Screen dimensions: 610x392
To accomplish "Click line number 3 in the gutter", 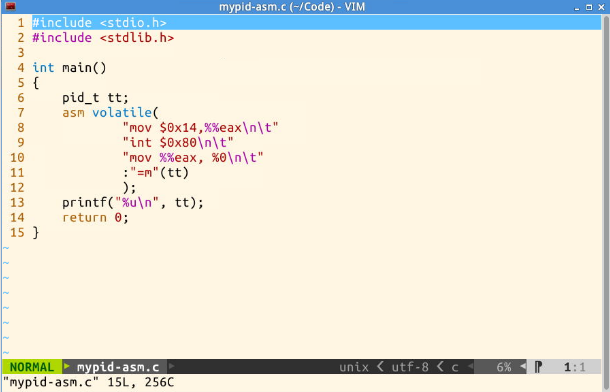I will (x=21, y=52).
